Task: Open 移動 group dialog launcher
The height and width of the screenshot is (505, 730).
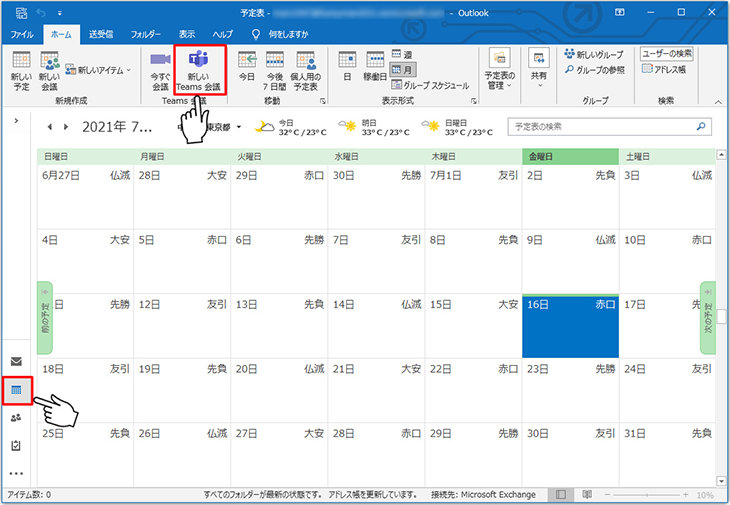Action: (x=323, y=101)
